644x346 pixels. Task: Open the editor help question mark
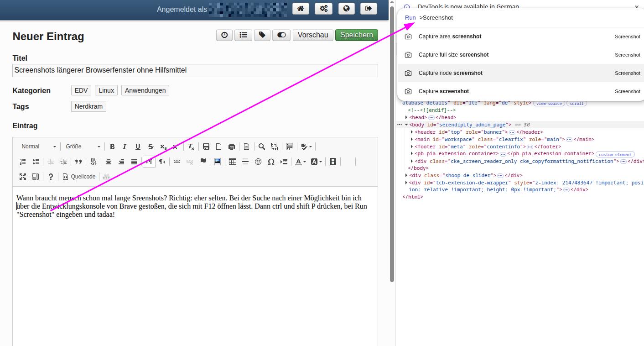(51, 177)
